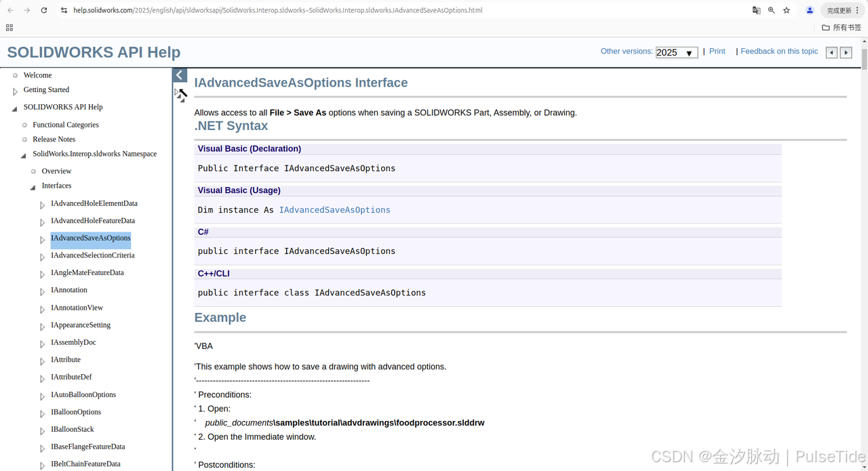This screenshot has width=868, height=471.
Task: Click the 完成更新 update button
Action: [x=844, y=10]
